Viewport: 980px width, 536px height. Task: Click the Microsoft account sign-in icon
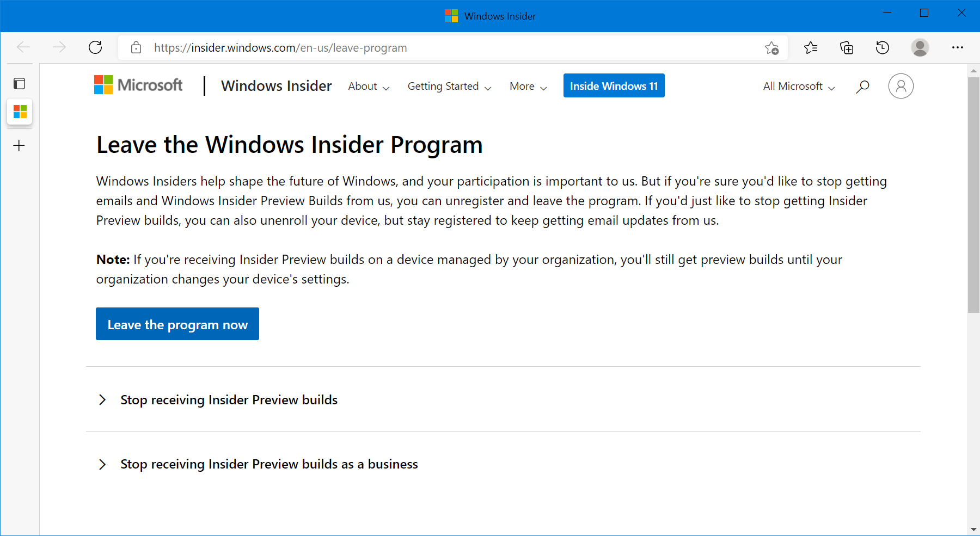point(901,86)
